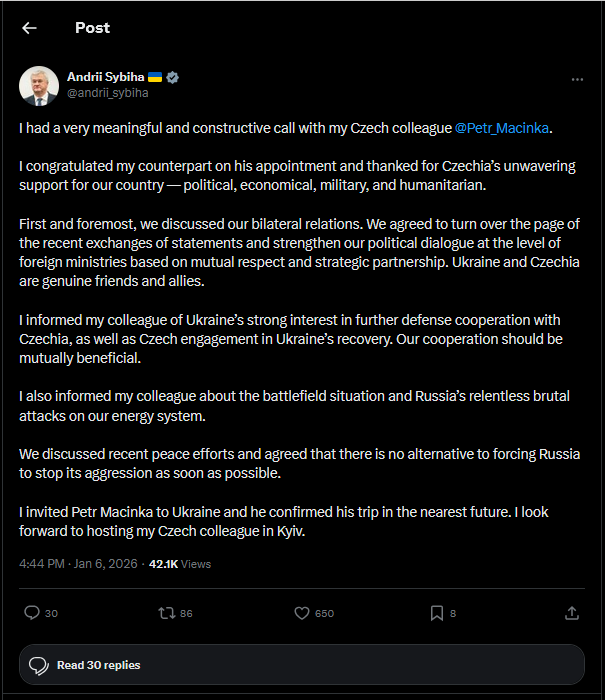Click the Post header title
The height and width of the screenshot is (700, 605).
(92, 28)
